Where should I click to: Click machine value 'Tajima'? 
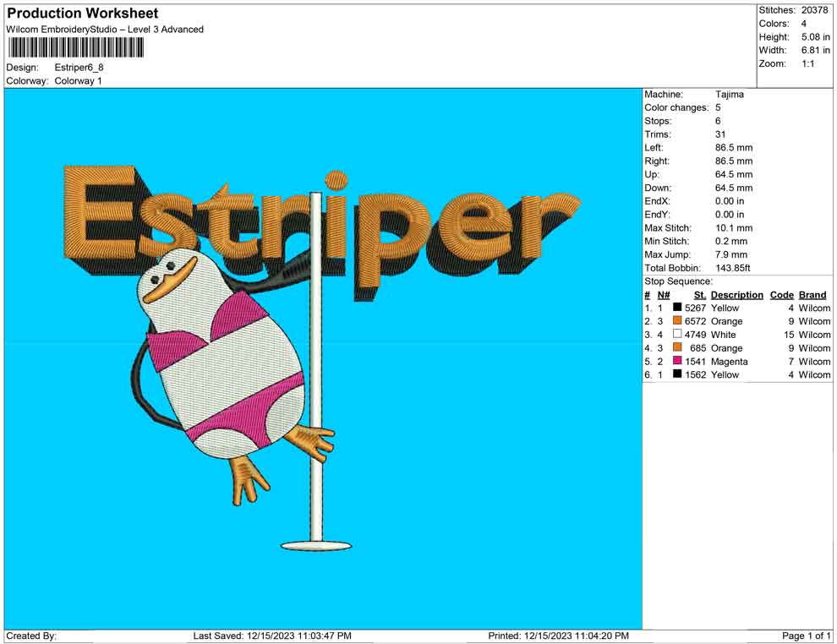tap(729, 95)
